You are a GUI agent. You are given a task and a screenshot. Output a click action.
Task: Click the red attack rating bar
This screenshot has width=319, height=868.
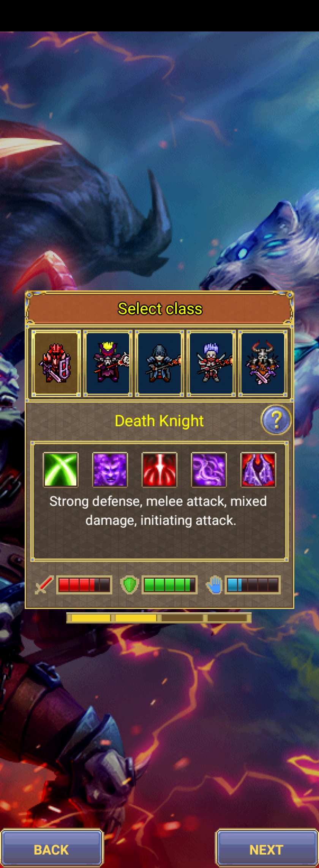click(x=84, y=585)
